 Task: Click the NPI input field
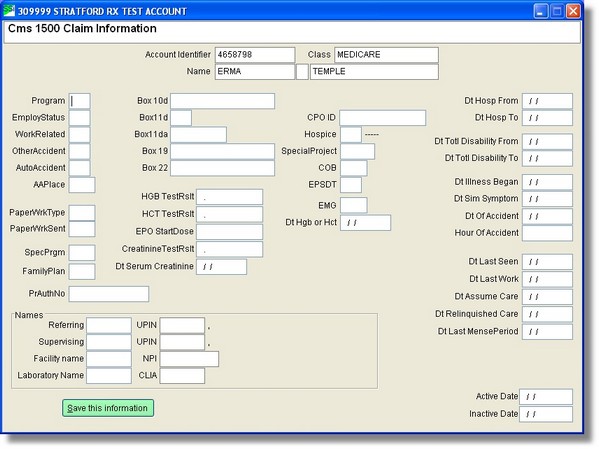pyautogui.click(x=189, y=359)
